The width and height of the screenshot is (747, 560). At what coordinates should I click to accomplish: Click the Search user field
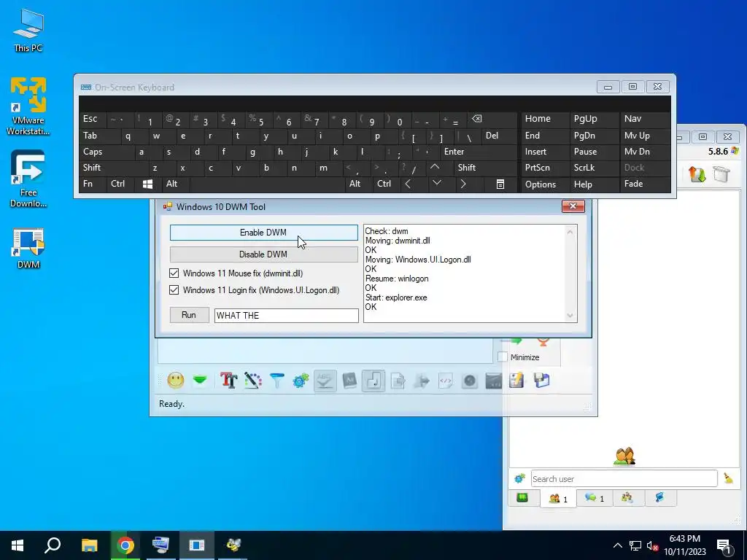624,478
